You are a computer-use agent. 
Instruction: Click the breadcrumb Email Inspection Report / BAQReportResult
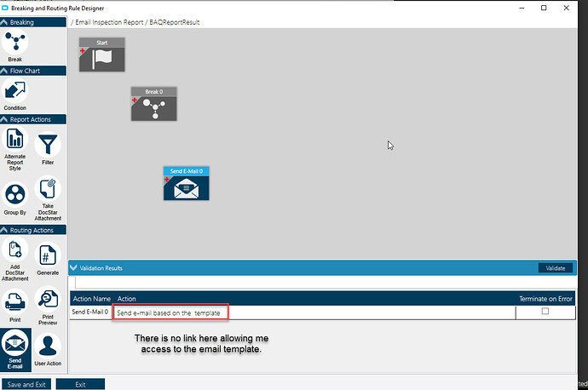coord(135,22)
